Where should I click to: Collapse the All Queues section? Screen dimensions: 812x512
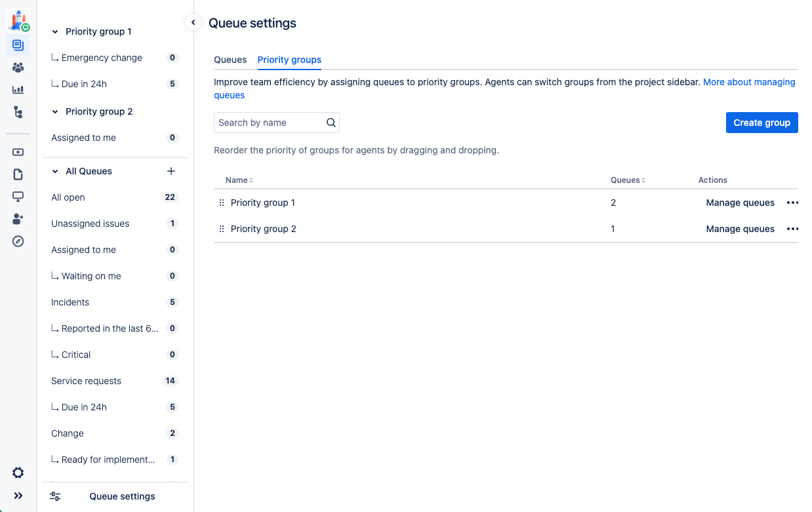(55, 171)
